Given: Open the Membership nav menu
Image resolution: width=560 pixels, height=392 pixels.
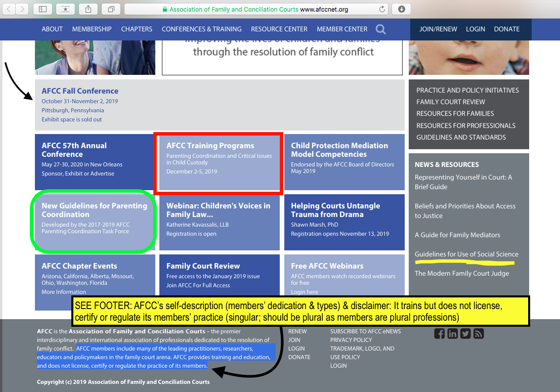Looking at the screenshot, I should click(92, 29).
